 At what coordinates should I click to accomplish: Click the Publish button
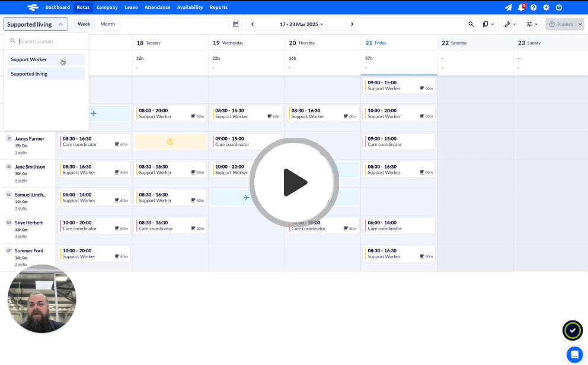561,24
